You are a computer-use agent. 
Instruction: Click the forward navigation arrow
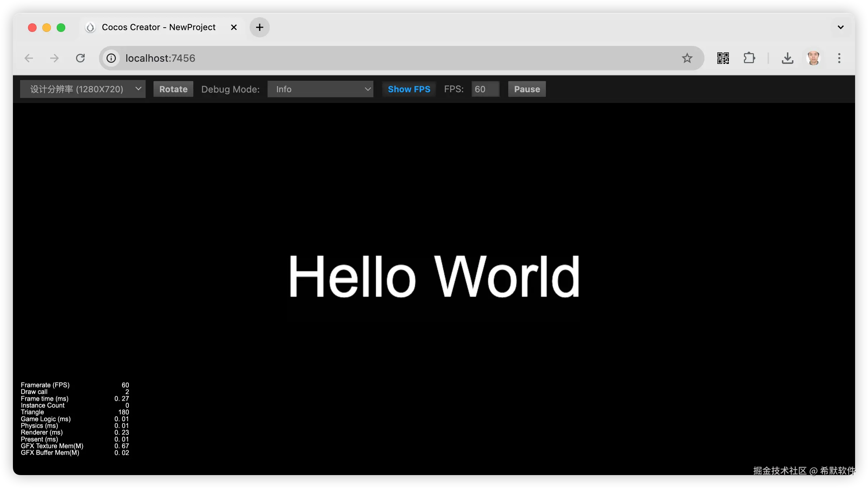pyautogui.click(x=55, y=58)
